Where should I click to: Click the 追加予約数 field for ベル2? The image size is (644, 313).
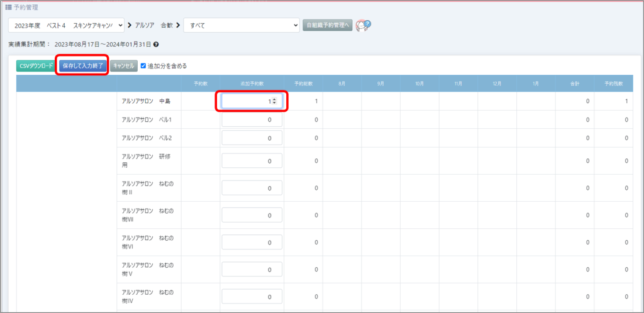(x=252, y=138)
